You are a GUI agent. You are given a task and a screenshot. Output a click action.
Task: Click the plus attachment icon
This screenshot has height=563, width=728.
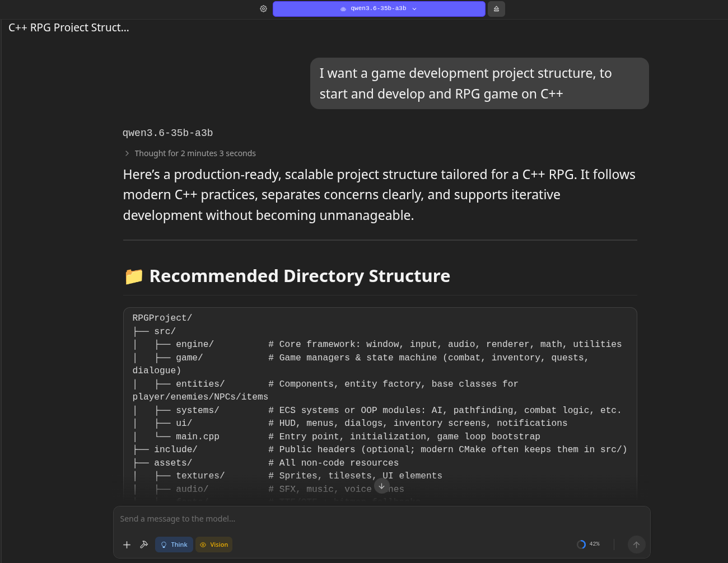point(127,545)
